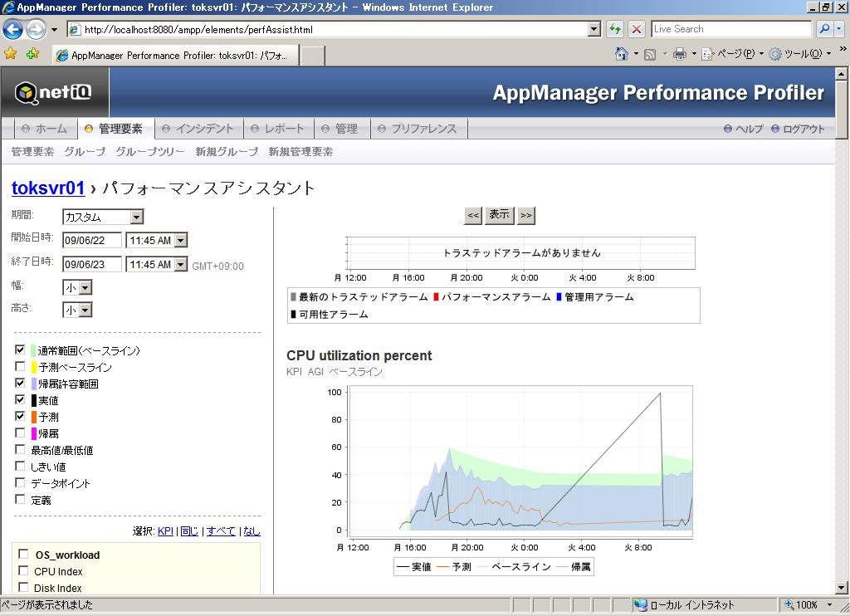Check the 予測ベースライン checkbox
The image size is (850, 616).
click(x=20, y=367)
